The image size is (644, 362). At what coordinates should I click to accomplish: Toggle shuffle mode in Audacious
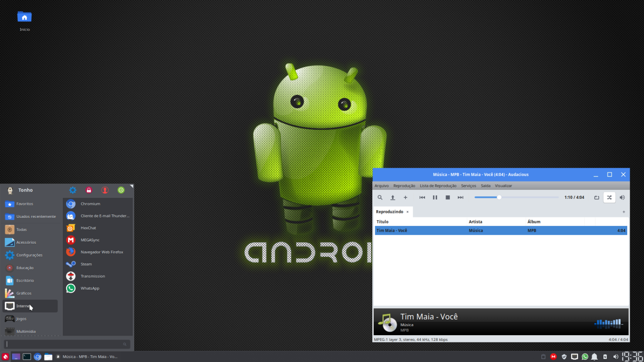pyautogui.click(x=609, y=197)
